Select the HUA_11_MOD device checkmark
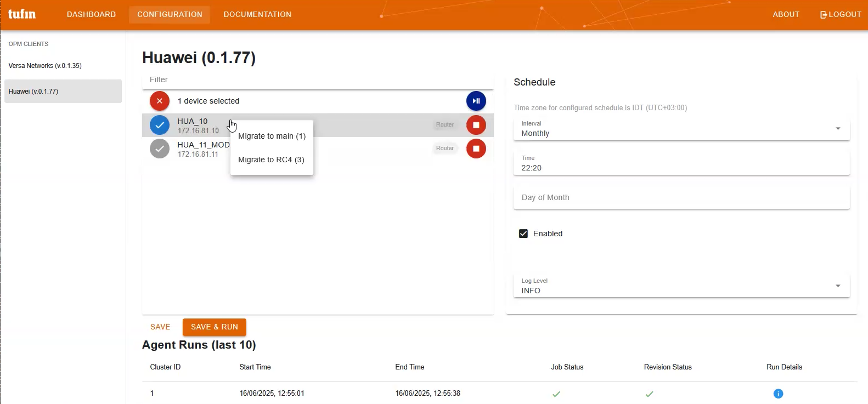This screenshot has height=404, width=868. 160,149
